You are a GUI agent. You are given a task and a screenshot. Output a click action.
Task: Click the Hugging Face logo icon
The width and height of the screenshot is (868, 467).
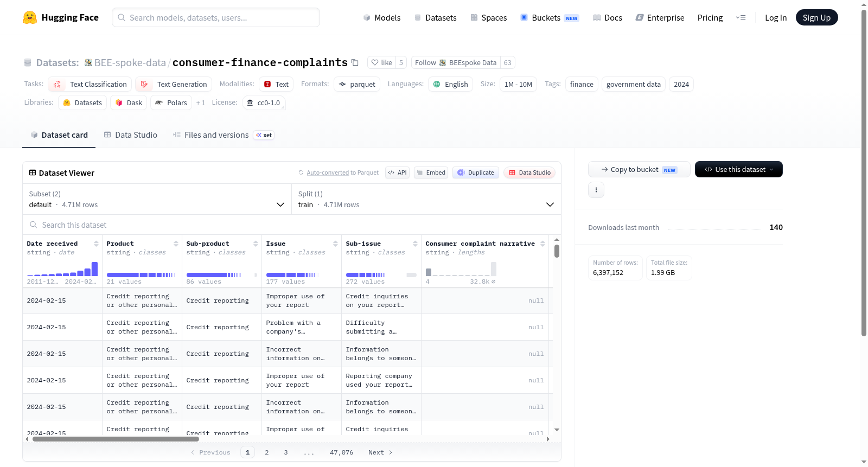pos(30,17)
